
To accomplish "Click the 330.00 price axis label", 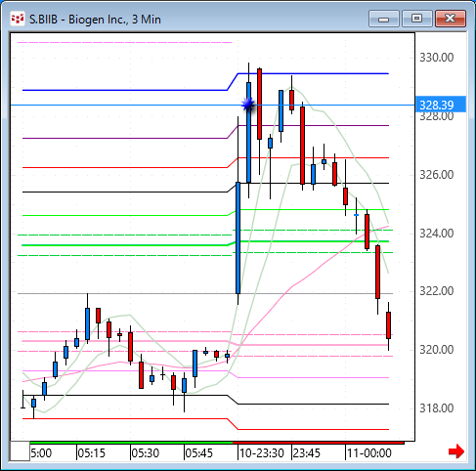I will [x=436, y=58].
